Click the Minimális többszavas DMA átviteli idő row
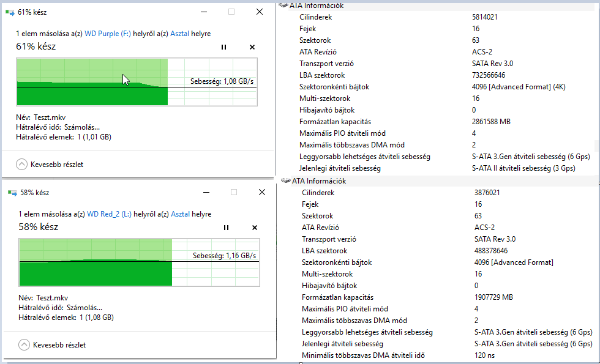This screenshot has width=600, height=364. [x=445, y=355]
